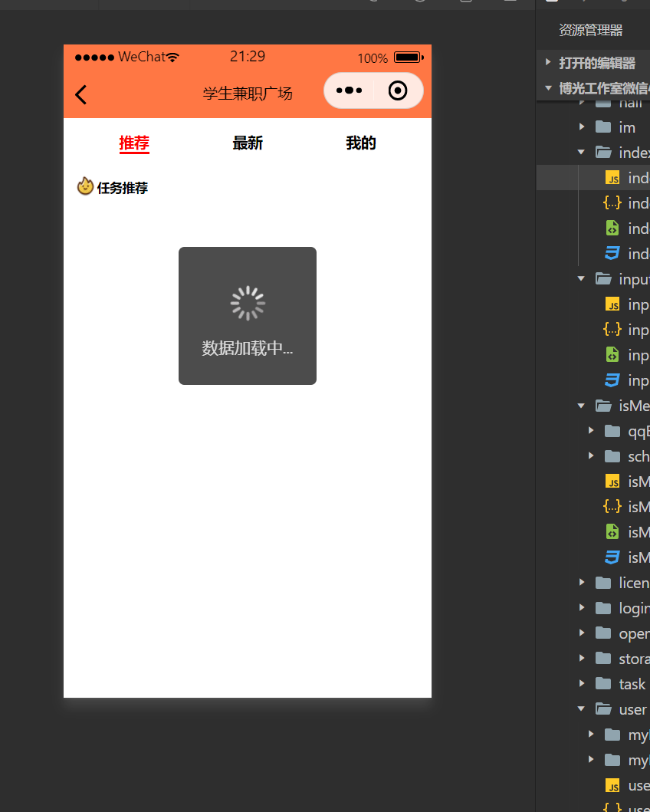This screenshot has height=812, width=650.
Task: Click the green wxml icon under index folder
Action: 613,228
